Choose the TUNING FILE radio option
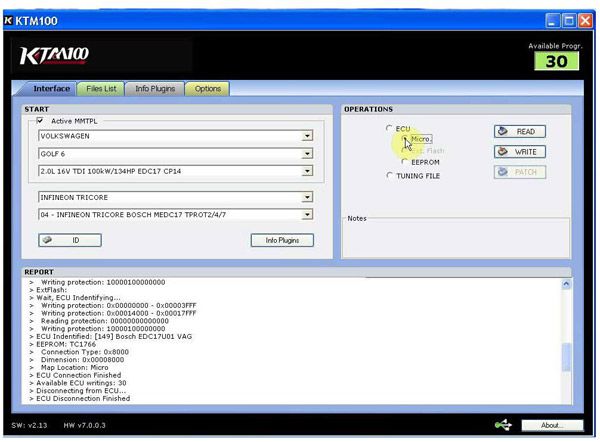Screen dimensions: 600x442 (x=389, y=176)
